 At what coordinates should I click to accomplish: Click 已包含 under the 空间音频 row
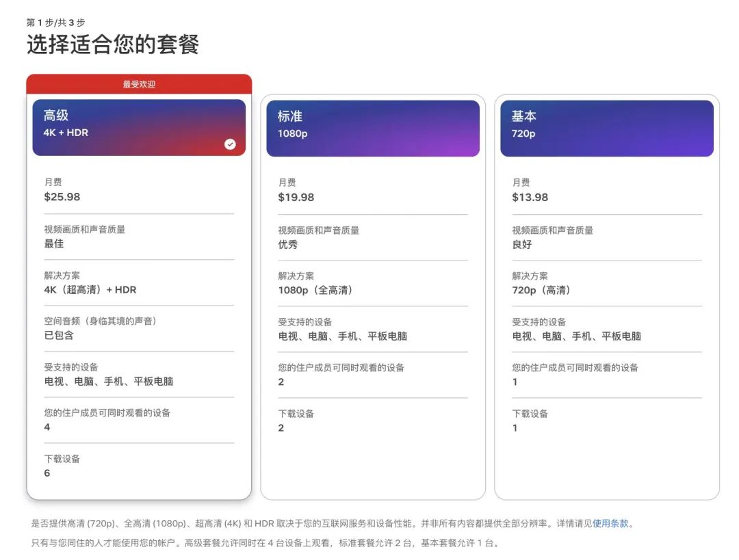pyautogui.click(x=59, y=335)
